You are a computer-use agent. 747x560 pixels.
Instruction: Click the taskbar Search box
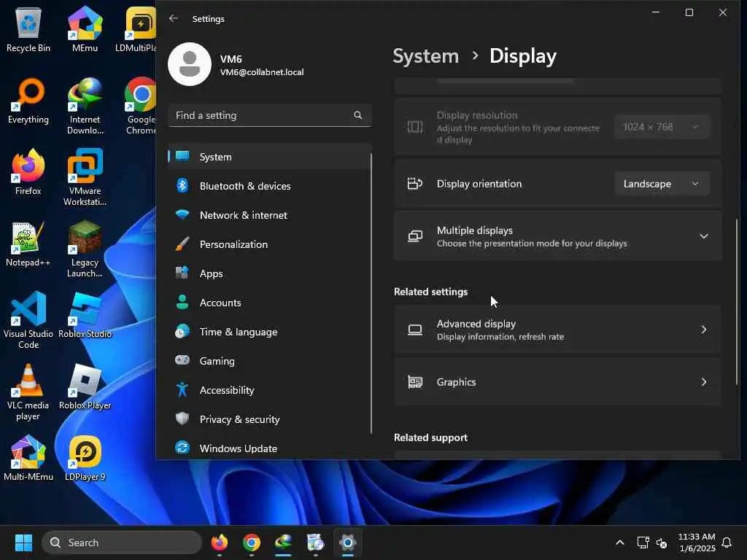pyautogui.click(x=122, y=542)
